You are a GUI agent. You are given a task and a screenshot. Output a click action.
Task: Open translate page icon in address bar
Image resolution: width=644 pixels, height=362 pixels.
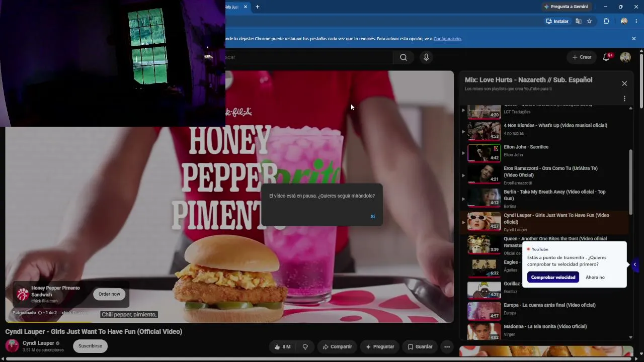(579, 21)
